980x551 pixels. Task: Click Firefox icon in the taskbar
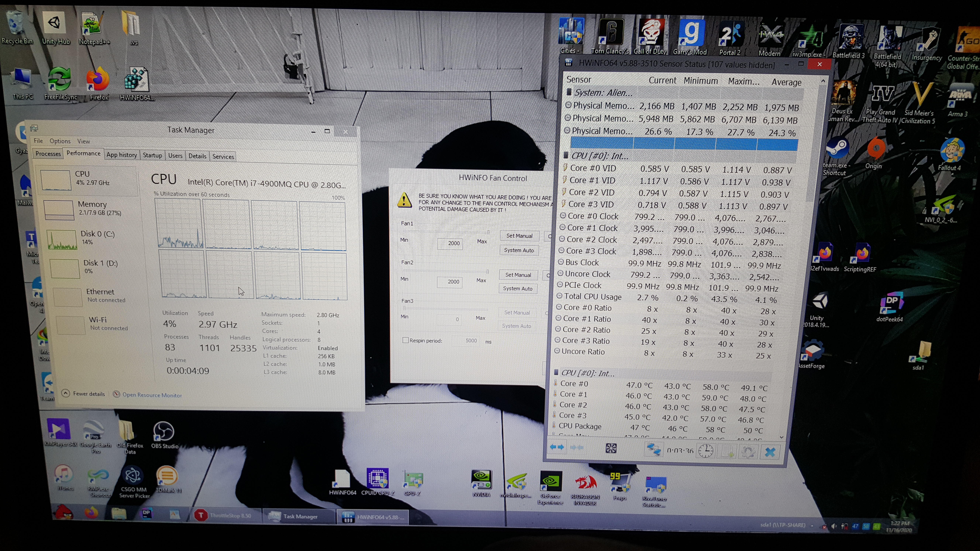[x=91, y=513]
